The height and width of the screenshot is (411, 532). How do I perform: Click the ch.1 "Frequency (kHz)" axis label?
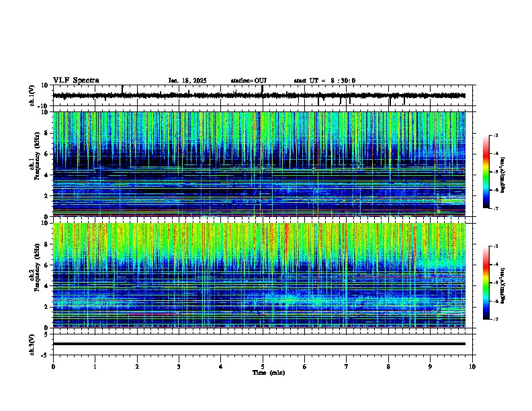(37, 156)
